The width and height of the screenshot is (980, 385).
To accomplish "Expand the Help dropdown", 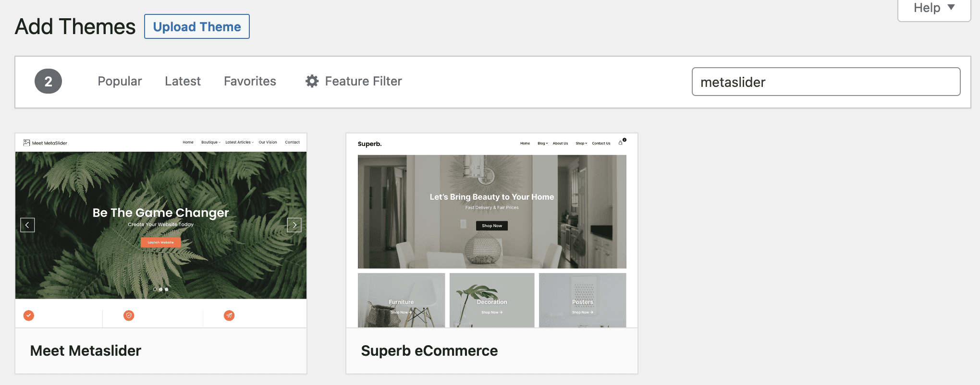I will [x=934, y=8].
